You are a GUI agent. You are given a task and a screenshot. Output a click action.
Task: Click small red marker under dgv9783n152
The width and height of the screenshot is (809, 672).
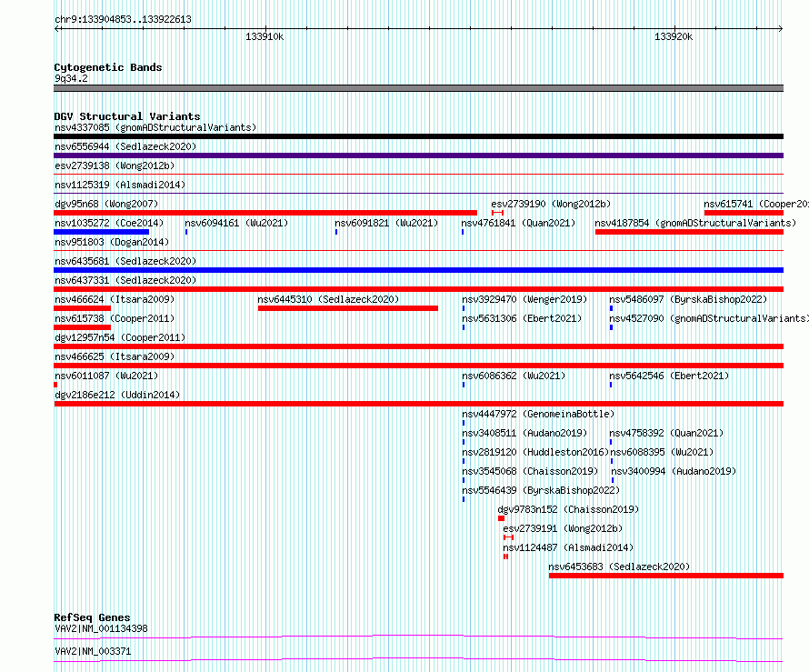[501, 518]
